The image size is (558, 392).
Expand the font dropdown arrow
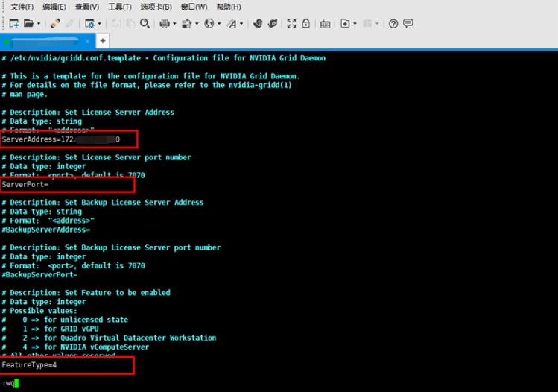241,24
